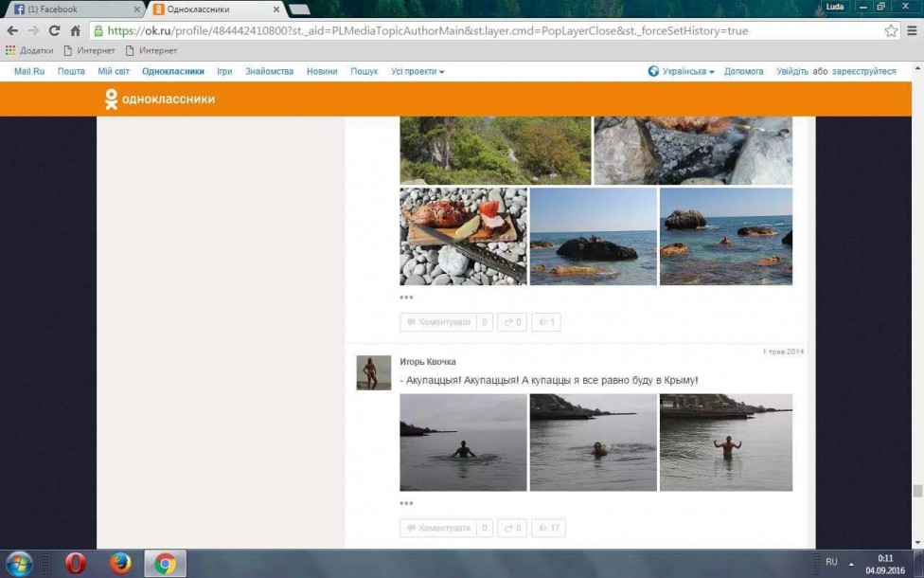Click the browser back arrow
The height and width of the screenshot is (578, 924).
12,30
